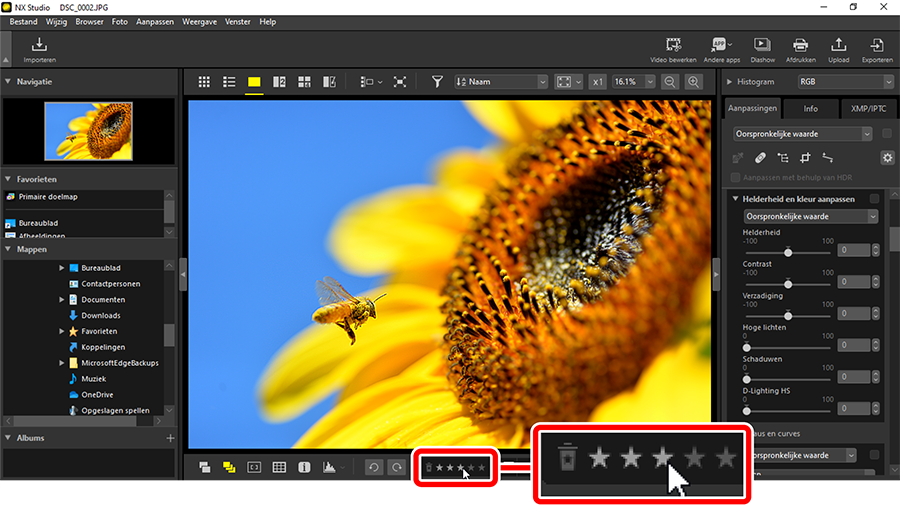Select the retouch brush (bandage) tool

(x=760, y=157)
